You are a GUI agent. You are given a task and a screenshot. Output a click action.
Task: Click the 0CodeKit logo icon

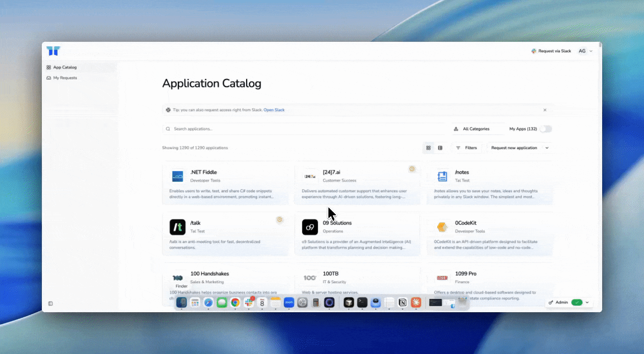[x=442, y=227]
